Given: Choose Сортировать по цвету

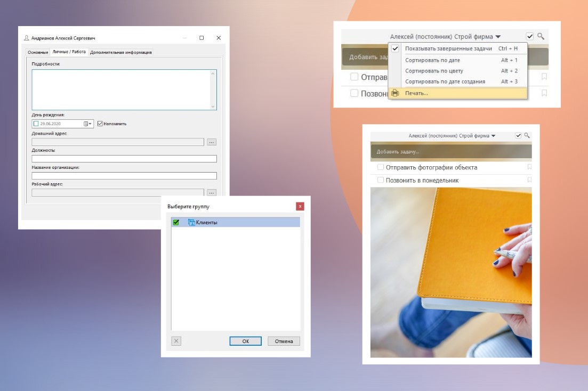Looking at the screenshot, I should [458, 70].
